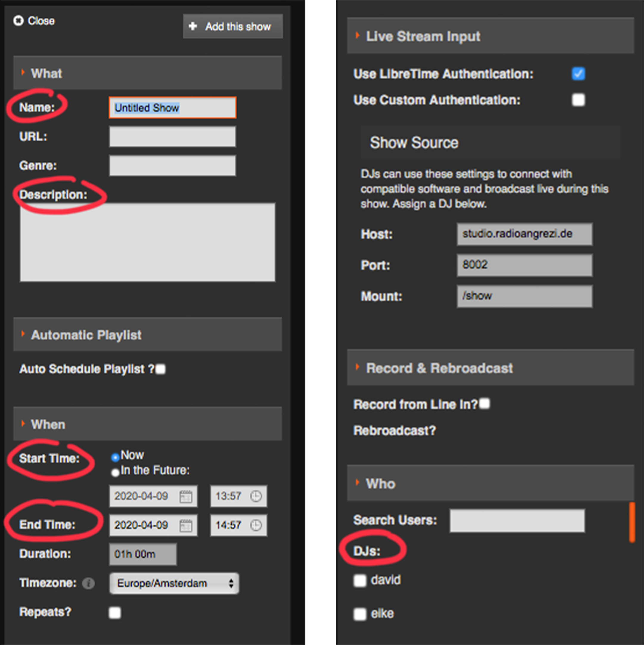Open the start date calendar icon
The height and width of the screenshot is (645, 644).
186,496
